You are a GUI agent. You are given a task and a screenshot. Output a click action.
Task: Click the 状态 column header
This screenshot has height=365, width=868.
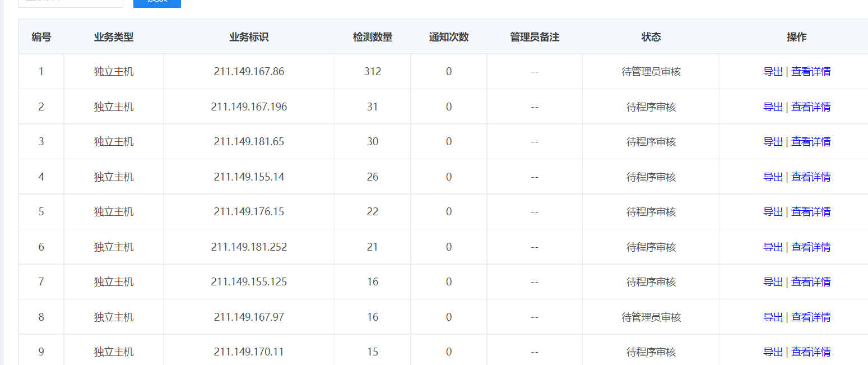point(651,37)
